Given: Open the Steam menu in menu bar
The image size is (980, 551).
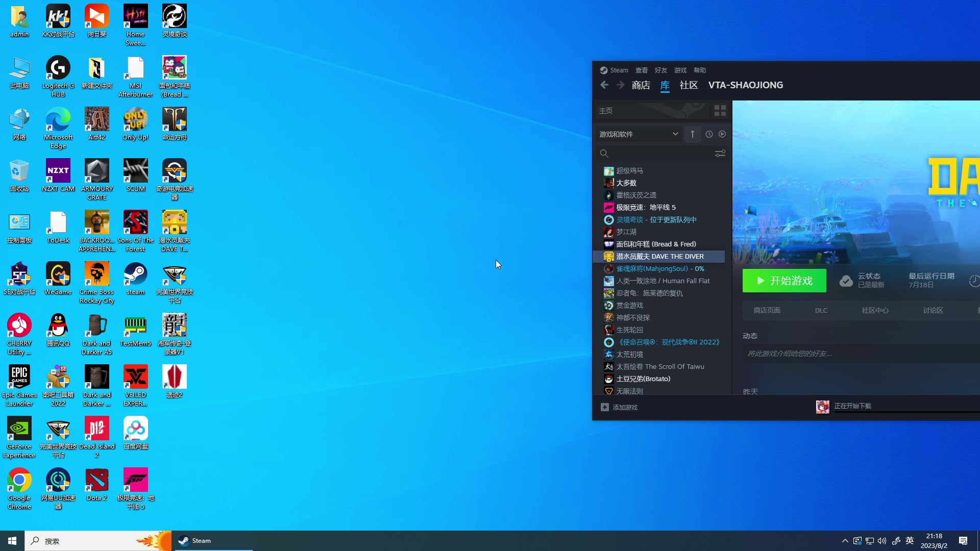Looking at the screenshot, I should (x=614, y=70).
